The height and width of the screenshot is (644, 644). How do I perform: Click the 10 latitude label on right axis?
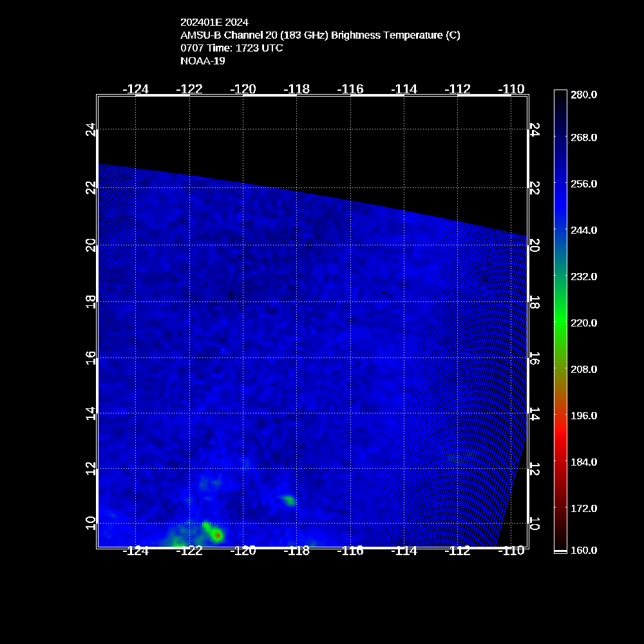pos(534,523)
